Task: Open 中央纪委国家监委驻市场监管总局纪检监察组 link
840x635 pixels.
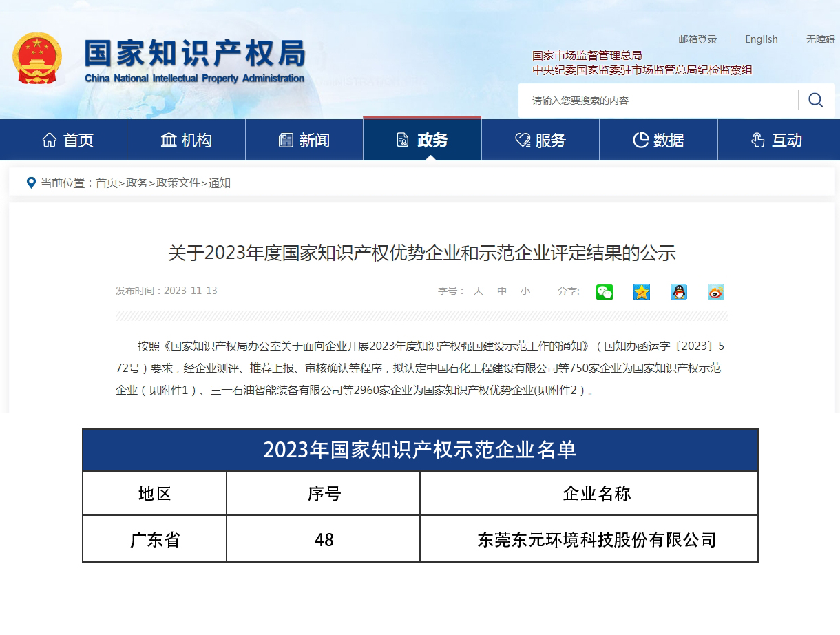Action: click(642, 70)
